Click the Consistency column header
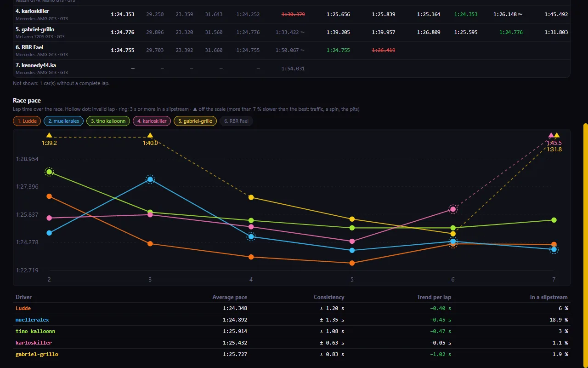The image size is (588, 368). click(x=329, y=297)
